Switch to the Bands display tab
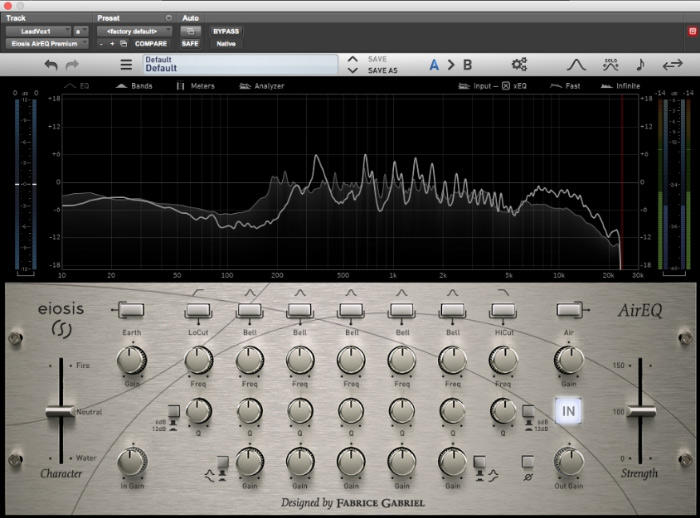Viewport: 700px width, 518px height. coord(134,86)
